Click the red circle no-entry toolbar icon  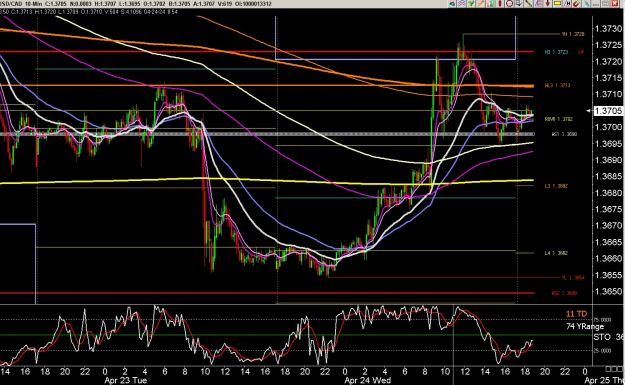tap(509, 4)
